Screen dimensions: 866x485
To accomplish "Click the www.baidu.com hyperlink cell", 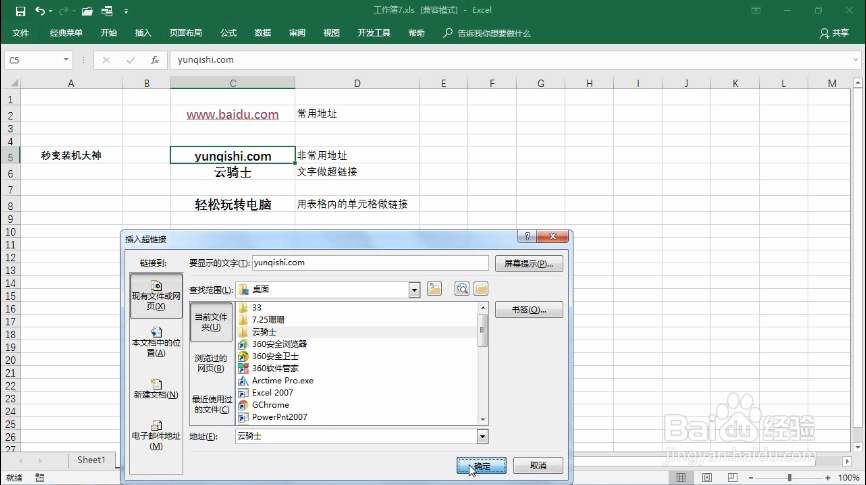I will (233, 114).
